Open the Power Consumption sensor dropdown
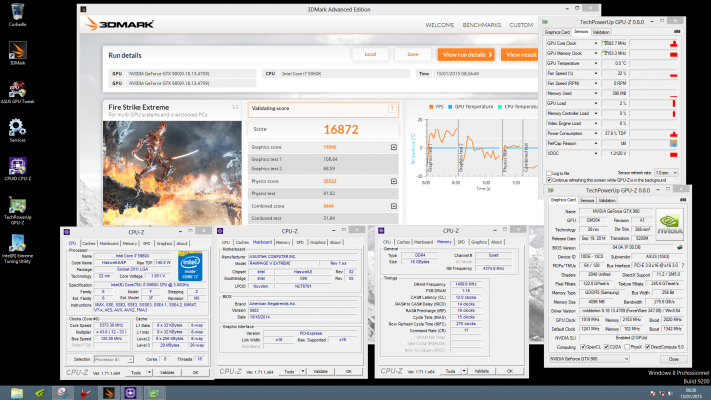 pyautogui.click(x=595, y=133)
